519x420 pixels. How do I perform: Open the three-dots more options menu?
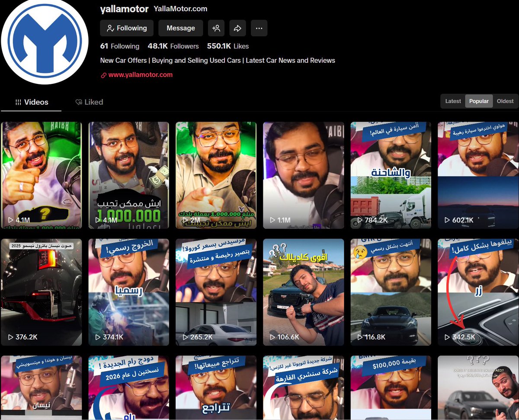point(259,28)
